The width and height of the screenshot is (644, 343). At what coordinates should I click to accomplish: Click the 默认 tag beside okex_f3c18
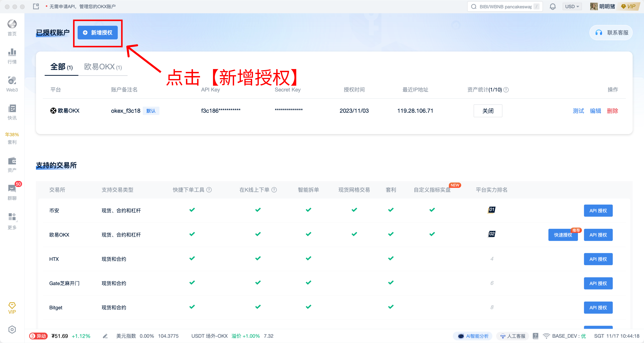pos(151,111)
